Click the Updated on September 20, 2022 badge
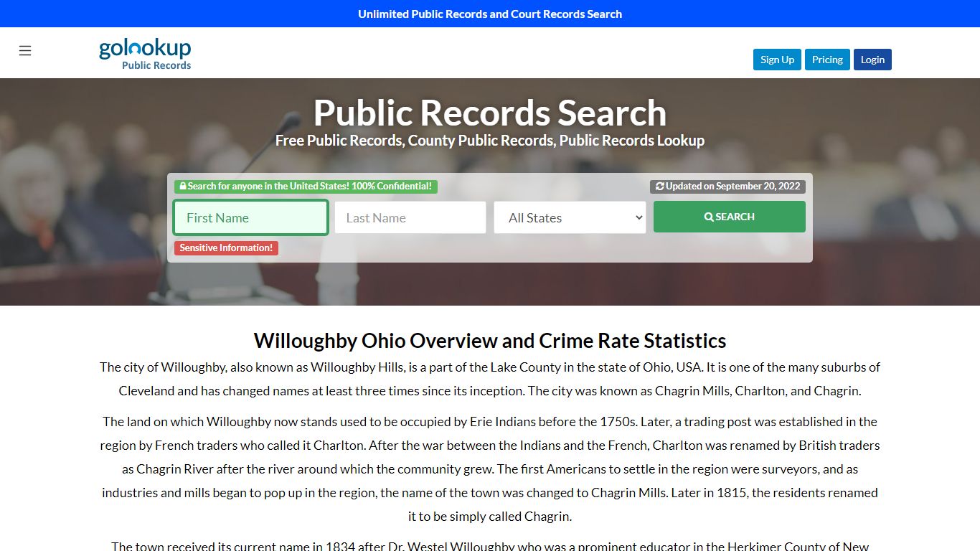The height and width of the screenshot is (551, 980). (x=727, y=187)
